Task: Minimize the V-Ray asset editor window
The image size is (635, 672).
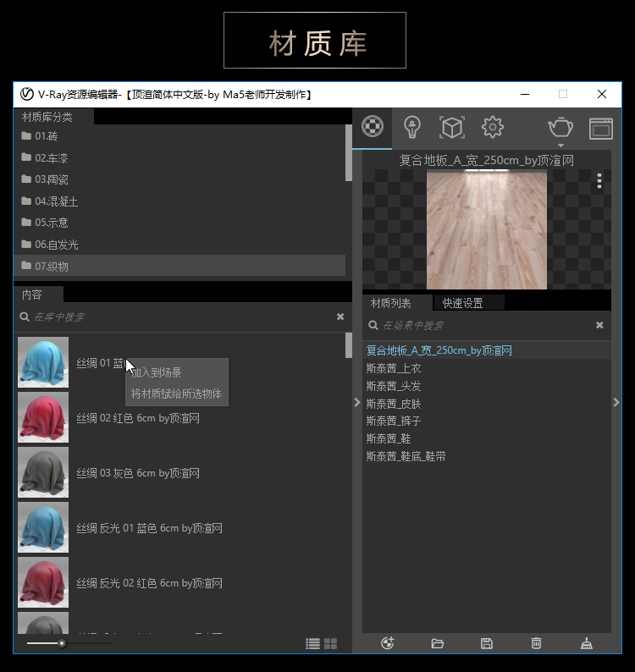Action: click(525, 94)
